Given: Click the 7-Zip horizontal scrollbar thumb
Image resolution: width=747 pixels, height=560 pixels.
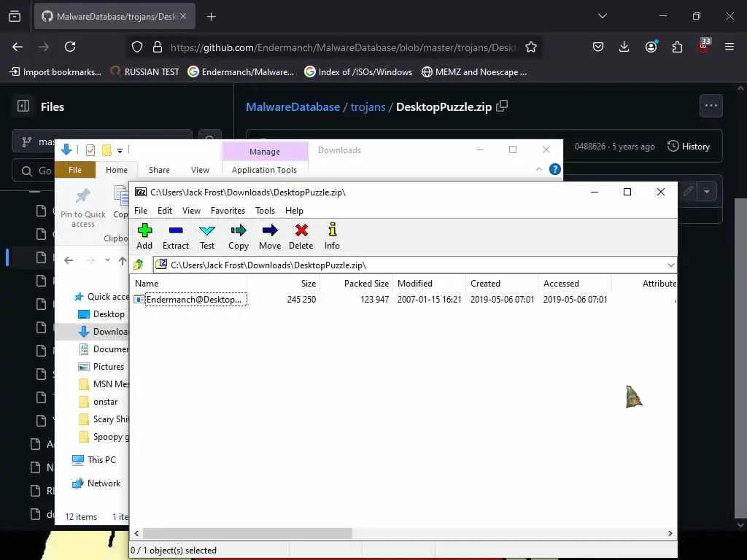Looking at the screenshot, I should 247,533.
